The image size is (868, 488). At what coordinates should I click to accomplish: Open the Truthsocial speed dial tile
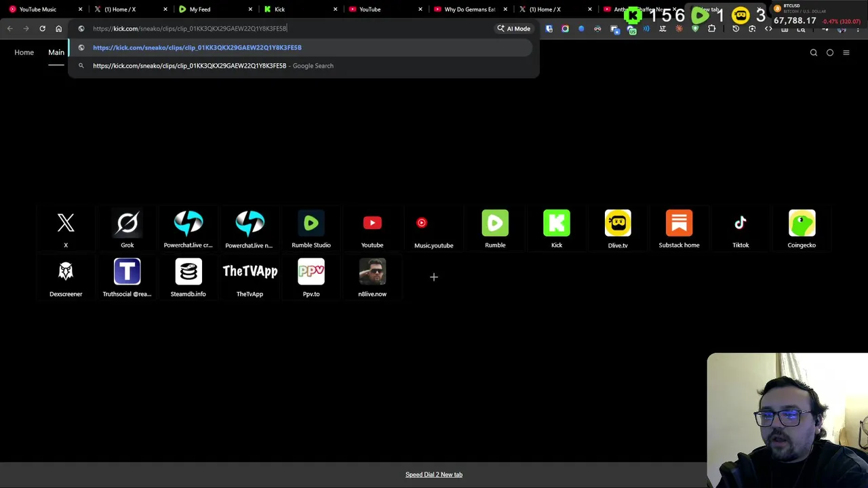pyautogui.click(x=127, y=278)
